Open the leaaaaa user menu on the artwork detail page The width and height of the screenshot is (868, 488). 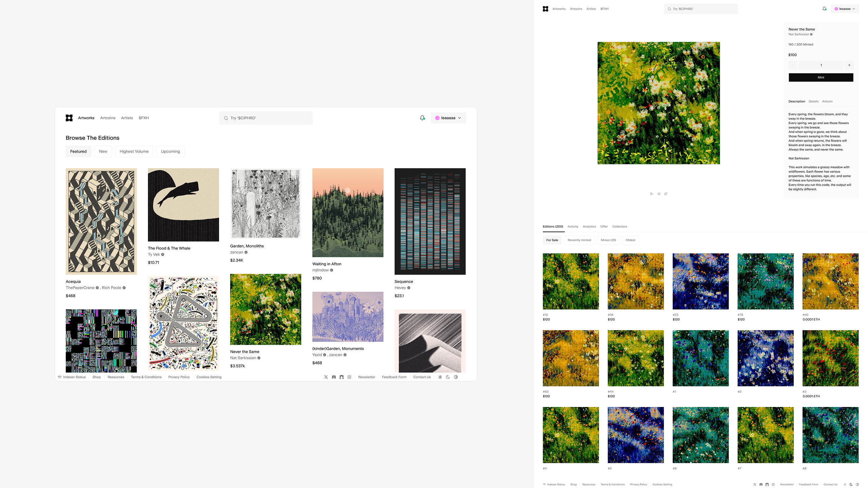pyautogui.click(x=845, y=9)
